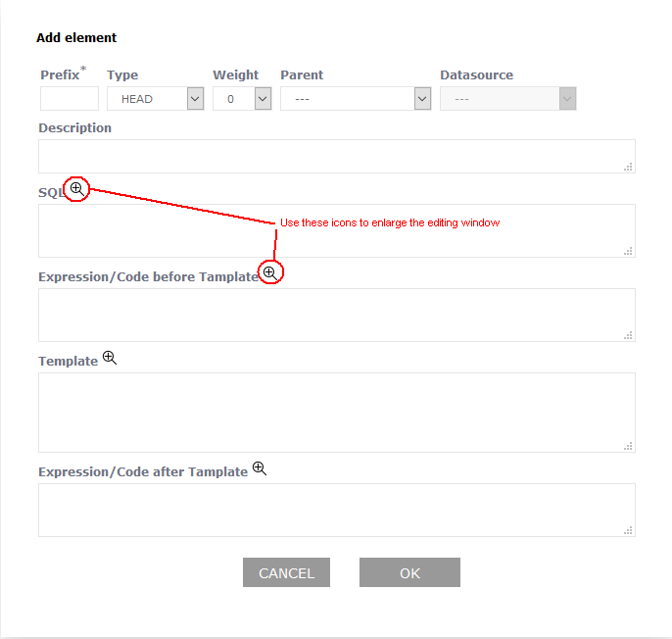Screen dimensions: 672x639
Task: Focus the Prefix input field
Action: coord(70,99)
